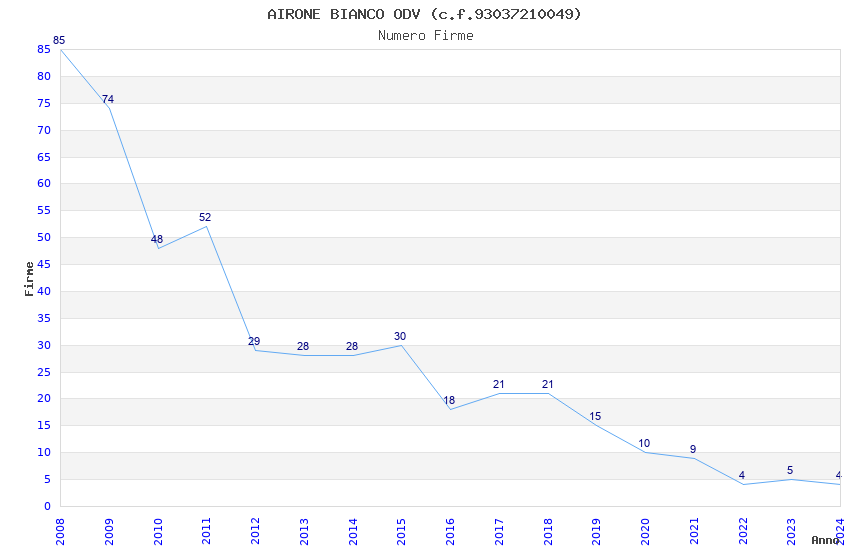Click x-axis year 2022
Image resolution: width=850 pixels, height=550 pixels.
pyautogui.click(x=743, y=531)
